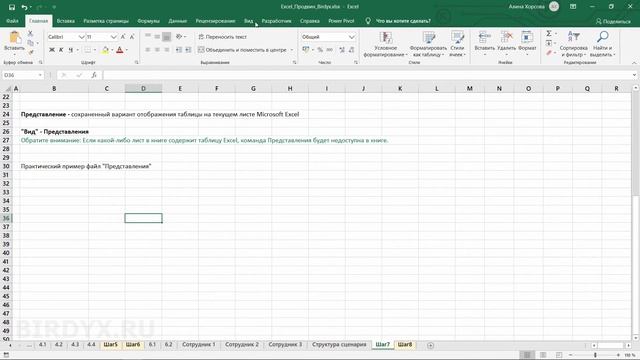
Task: Click the Tell me what to do search box
Action: 403,21
